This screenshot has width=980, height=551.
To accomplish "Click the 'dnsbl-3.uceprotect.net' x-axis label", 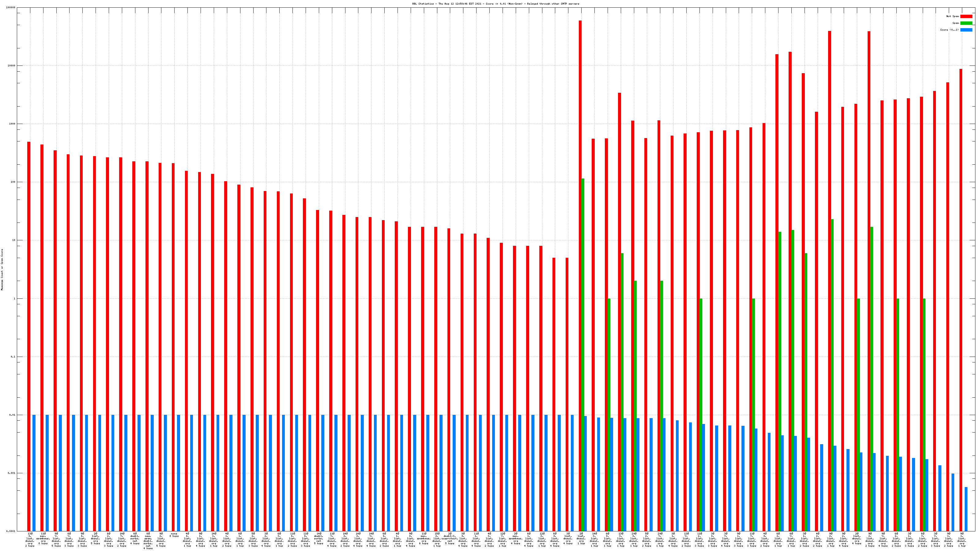I will 450,538.
